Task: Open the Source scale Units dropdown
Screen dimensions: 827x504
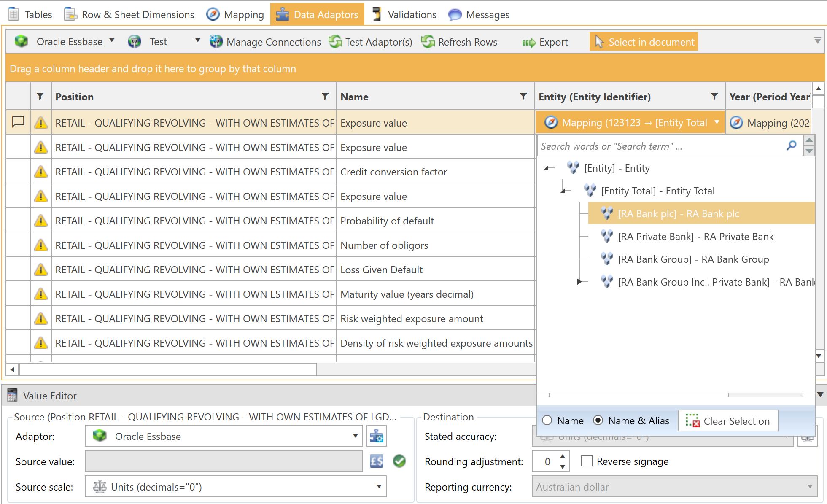Action: pos(379,487)
